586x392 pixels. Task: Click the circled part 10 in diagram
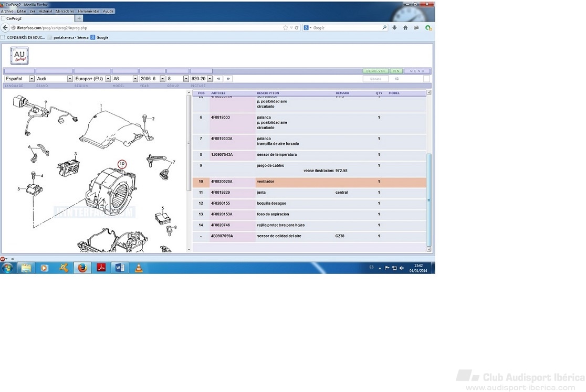pos(122,164)
